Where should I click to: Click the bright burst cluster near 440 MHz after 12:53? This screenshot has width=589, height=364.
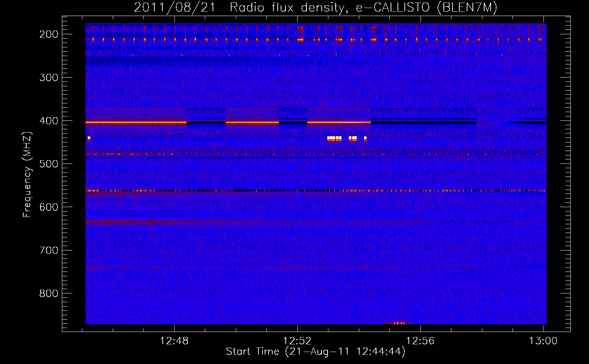(x=347, y=138)
